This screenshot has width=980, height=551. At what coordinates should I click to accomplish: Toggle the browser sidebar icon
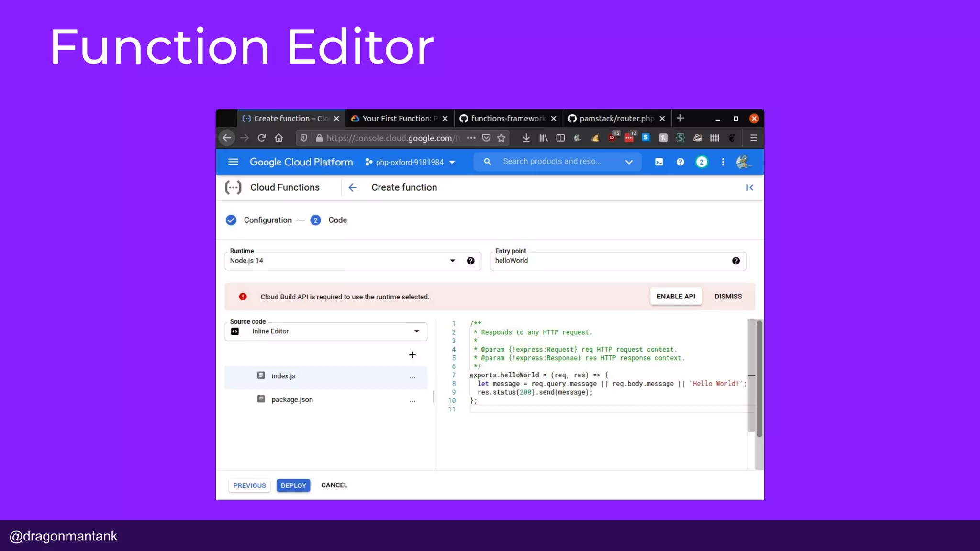pyautogui.click(x=560, y=138)
